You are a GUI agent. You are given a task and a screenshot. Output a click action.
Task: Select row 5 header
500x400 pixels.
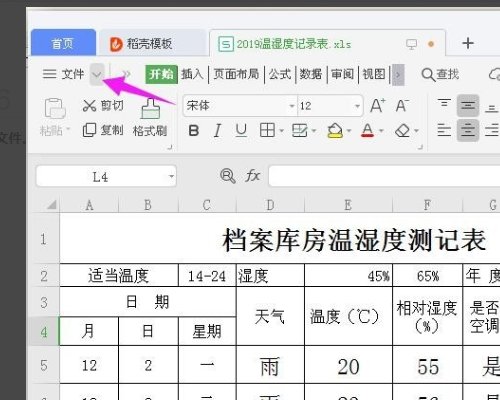point(45,365)
